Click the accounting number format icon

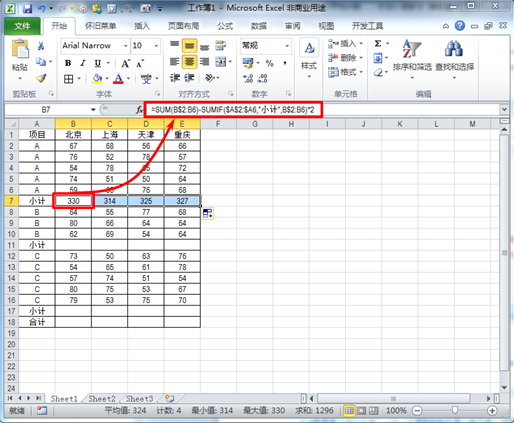pos(248,63)
